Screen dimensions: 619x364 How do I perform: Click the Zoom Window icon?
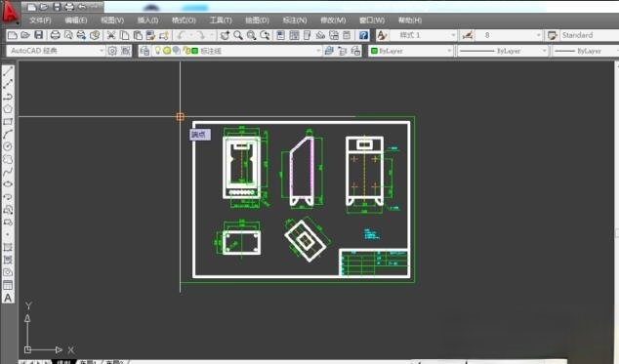click(x=252, y=35)
